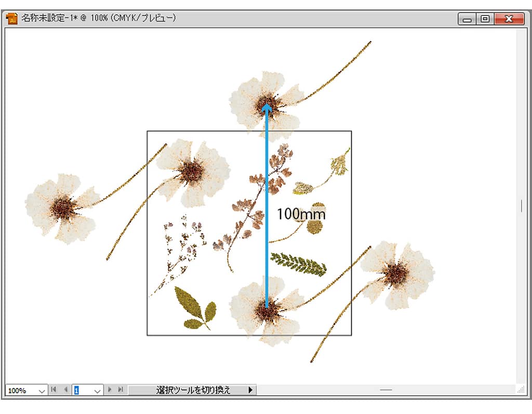532x414 pixels.
Task: Click the zoom percentage input field
Action: [x=20, y=390]
